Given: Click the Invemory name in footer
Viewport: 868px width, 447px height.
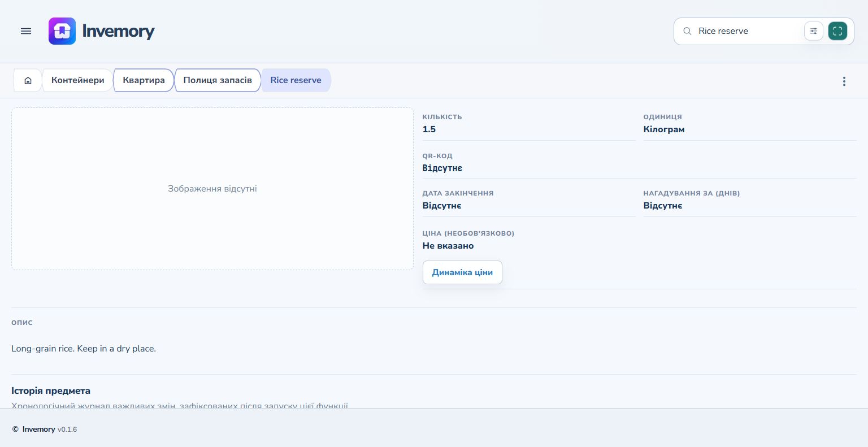Looking at the screenshot, I should pyautogui.click(x=38, y=429).
